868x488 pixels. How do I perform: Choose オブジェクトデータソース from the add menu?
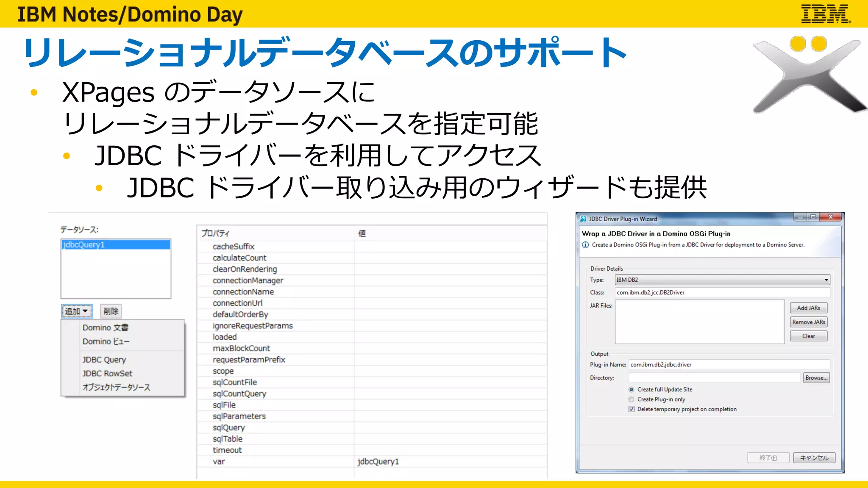[x=116, y=387]
